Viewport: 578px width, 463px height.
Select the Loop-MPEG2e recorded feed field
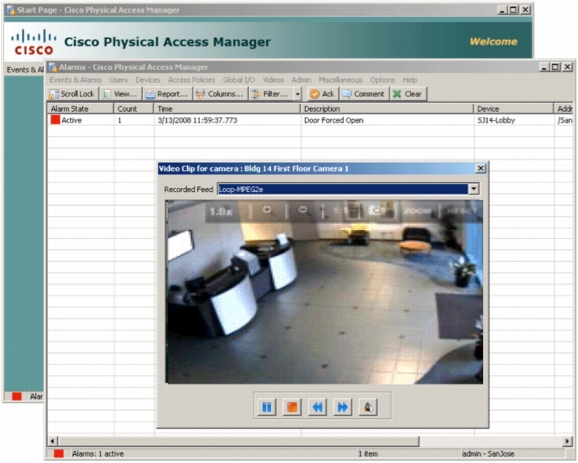[343, 189]
